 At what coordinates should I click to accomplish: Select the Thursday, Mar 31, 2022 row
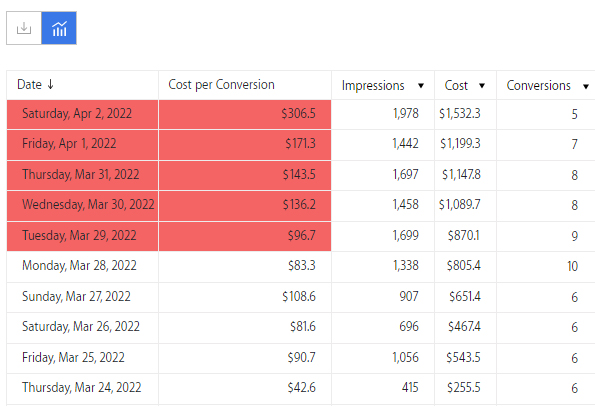[301, 175]
